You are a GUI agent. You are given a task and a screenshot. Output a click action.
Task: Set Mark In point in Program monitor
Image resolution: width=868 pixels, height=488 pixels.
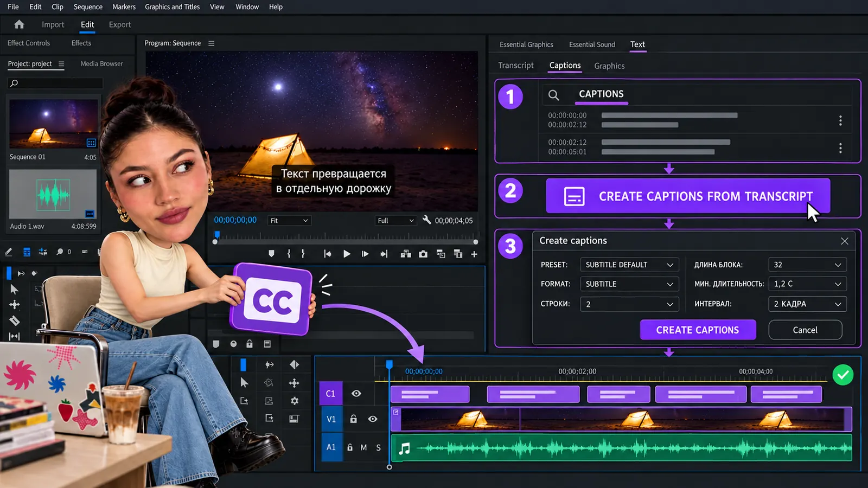tap(289, 254)
